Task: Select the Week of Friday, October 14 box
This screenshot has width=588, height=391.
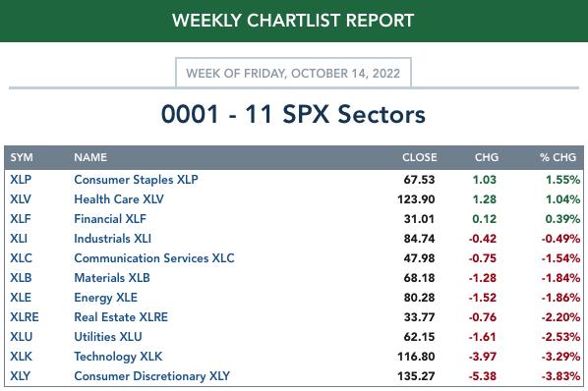Action: [293, 73]
